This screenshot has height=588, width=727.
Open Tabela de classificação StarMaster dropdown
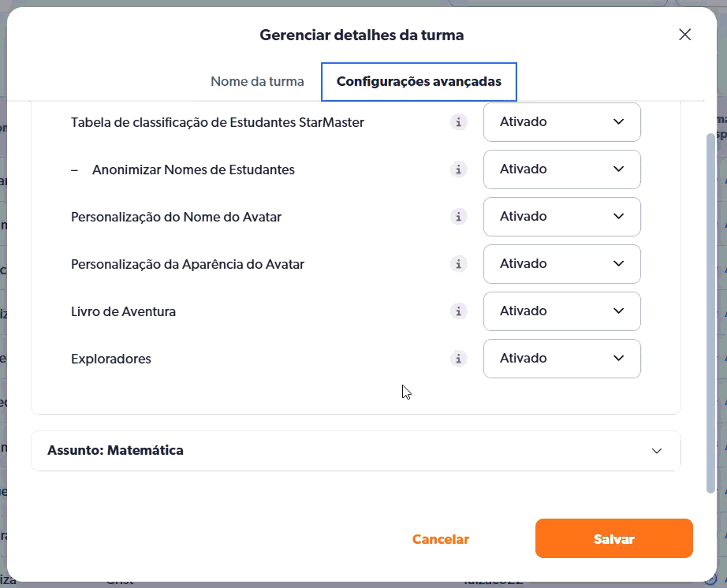(x=561, y=122)
